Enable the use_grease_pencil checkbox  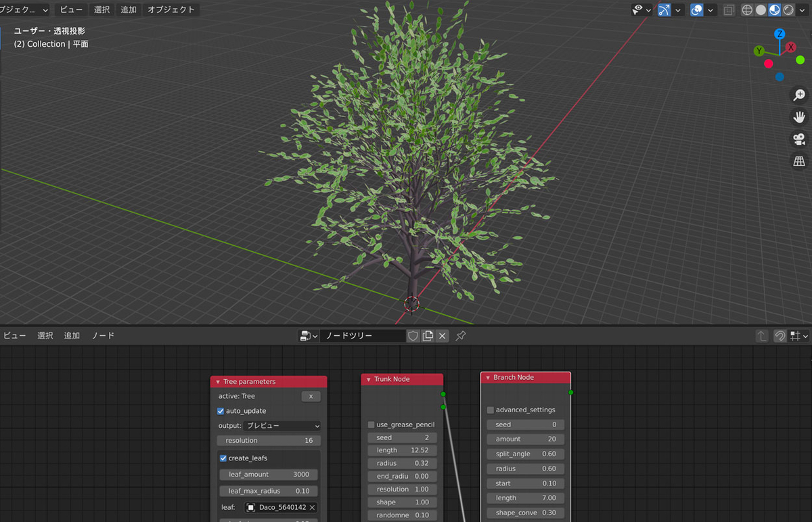coord(371,425)
